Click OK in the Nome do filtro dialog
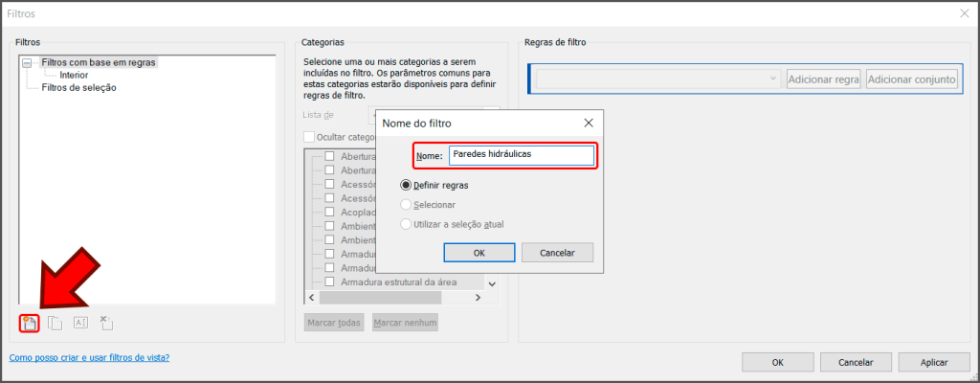980x383 pixels. (479, 253)
